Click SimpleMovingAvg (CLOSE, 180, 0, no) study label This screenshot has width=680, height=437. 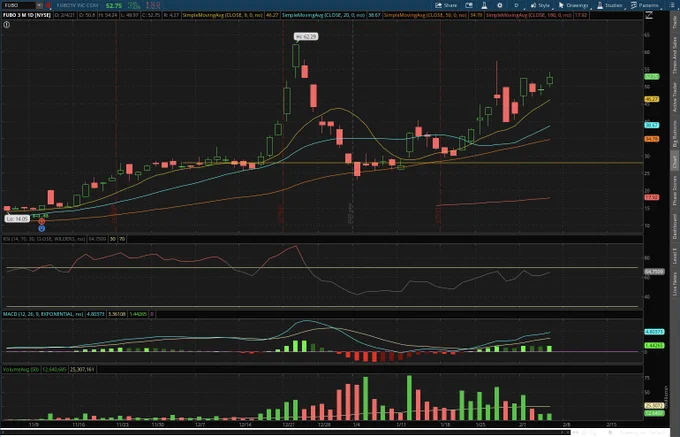[x=529, y=15]
